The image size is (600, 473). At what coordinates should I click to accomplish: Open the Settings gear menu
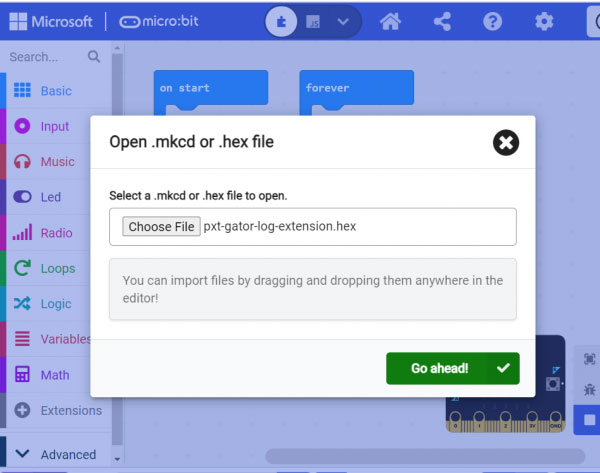(543, 21)
